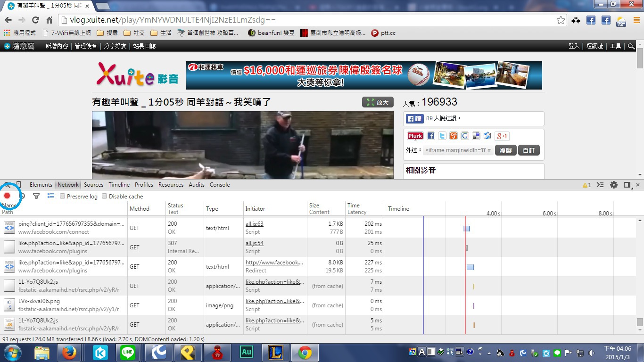Click the embed iframe code field
The image size is (644, 362).
(458, 151)
